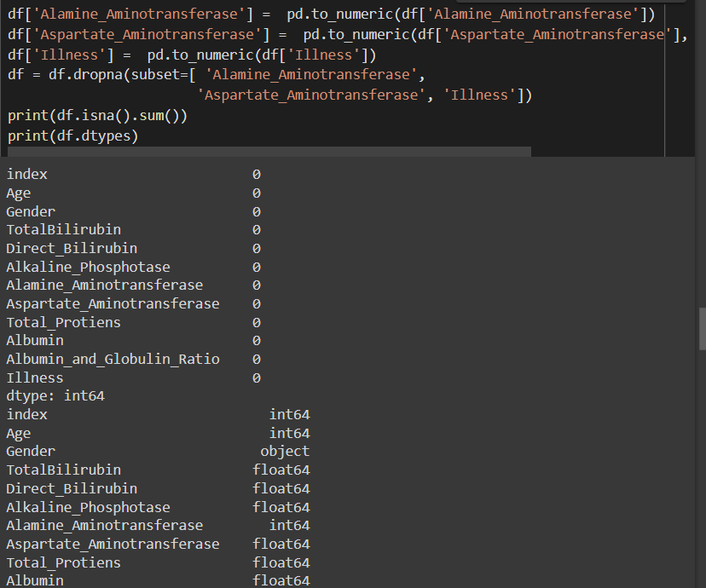
Task: Click the 0 count next to Illness
Action: point(256,378)
